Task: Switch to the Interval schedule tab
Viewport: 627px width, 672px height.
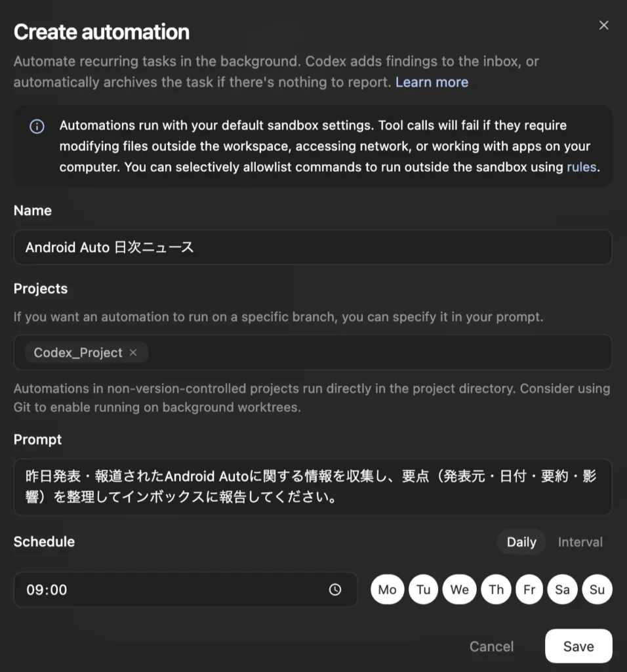Action: tap(580, 542)
